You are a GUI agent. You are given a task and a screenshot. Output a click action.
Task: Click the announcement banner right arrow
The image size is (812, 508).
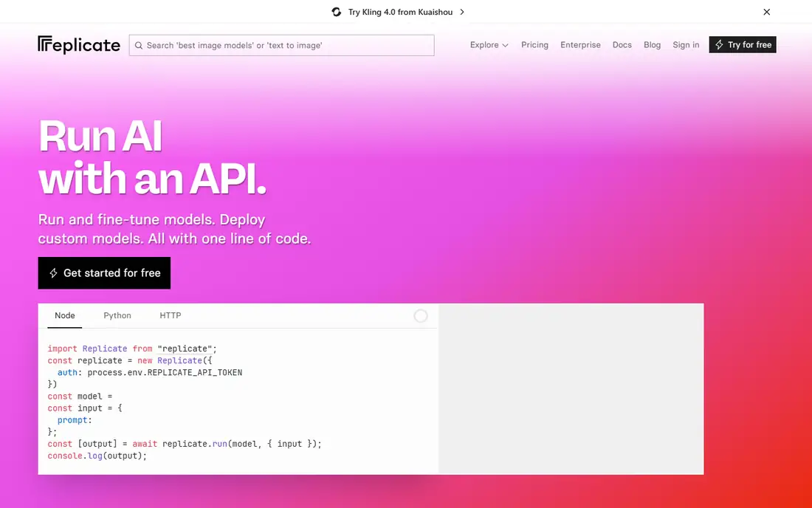[462, 12]
